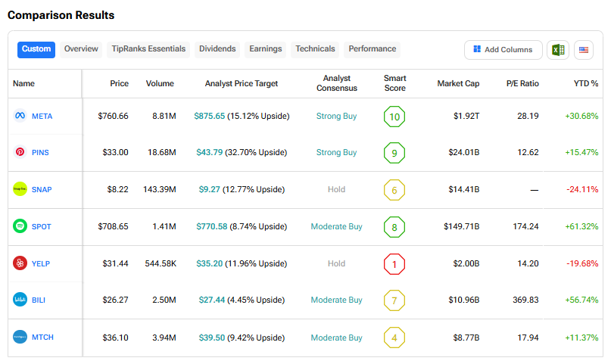Screen dimensions: 611x364
Task: Open the YELP ticker link
Action: tap(41, 263)
